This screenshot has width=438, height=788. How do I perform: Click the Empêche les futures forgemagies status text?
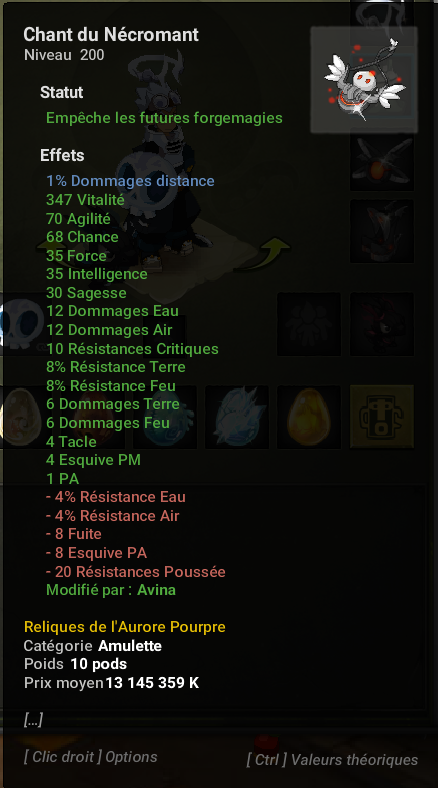click(164, 118)
